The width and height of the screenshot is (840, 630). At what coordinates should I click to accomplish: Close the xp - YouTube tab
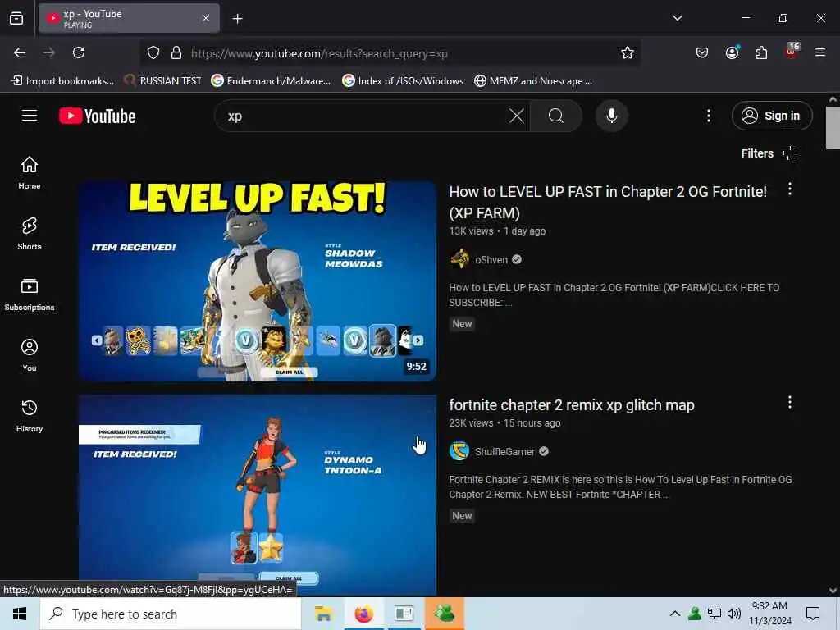coord(206,18)
